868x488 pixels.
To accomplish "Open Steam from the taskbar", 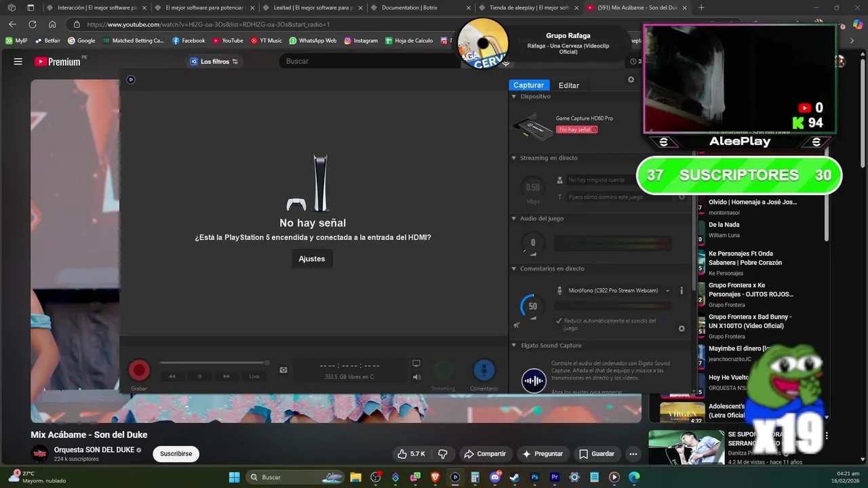I will [515, 477].
